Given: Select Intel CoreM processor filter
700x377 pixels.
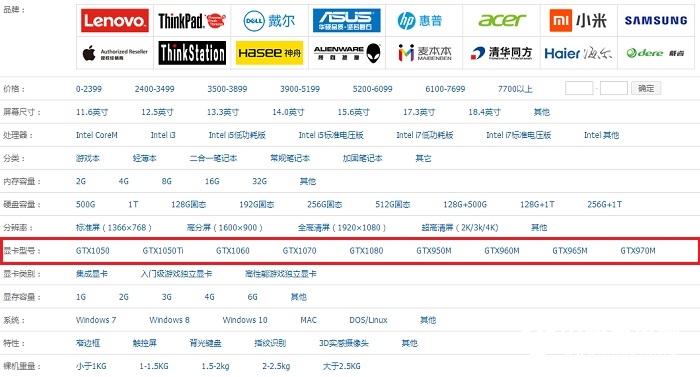Looking at the screenshot, I should [x=97, y=135].
